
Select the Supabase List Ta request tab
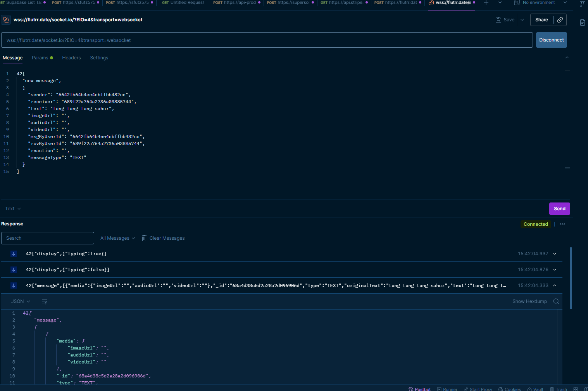pyautogui.click(x=23, y=3)
